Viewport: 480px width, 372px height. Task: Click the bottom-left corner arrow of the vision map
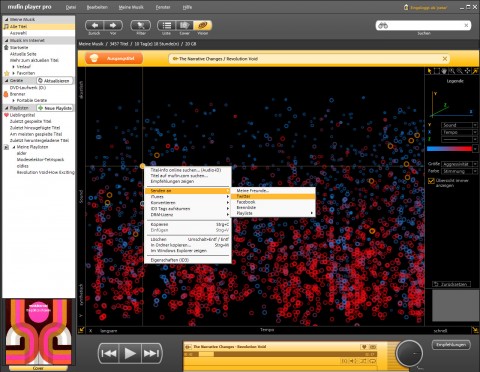[81, 330]
